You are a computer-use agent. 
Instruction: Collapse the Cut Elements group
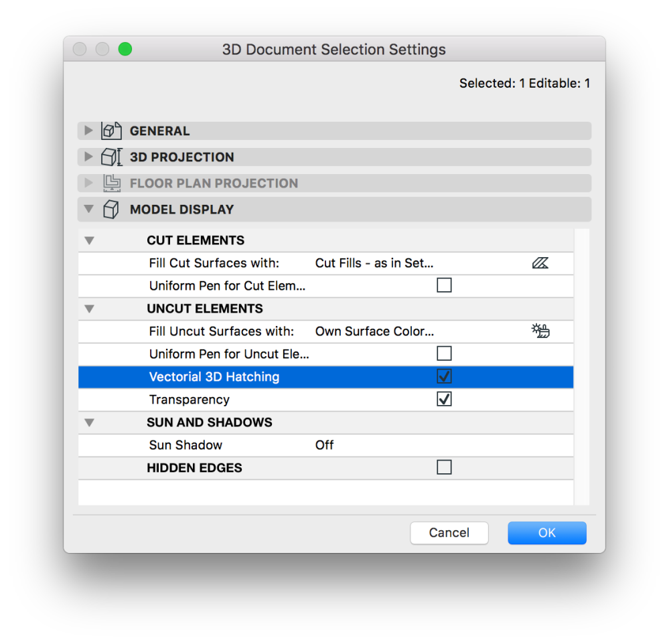pos(90,240)
